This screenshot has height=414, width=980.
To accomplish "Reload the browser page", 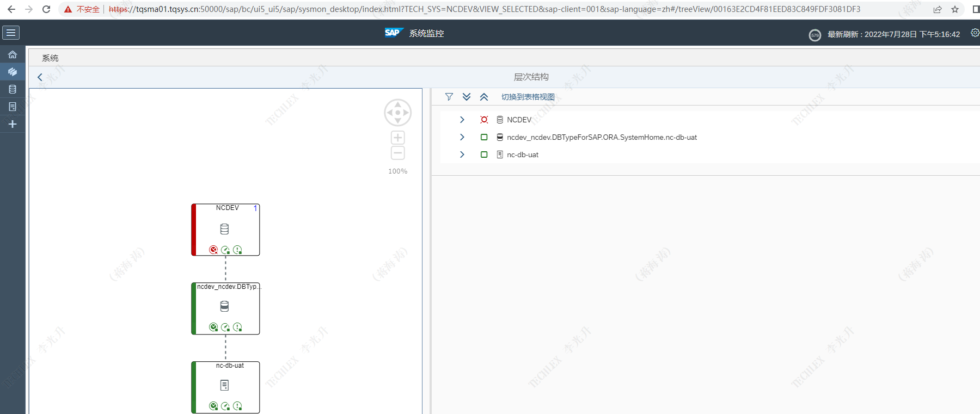I will tap(46, 9).
